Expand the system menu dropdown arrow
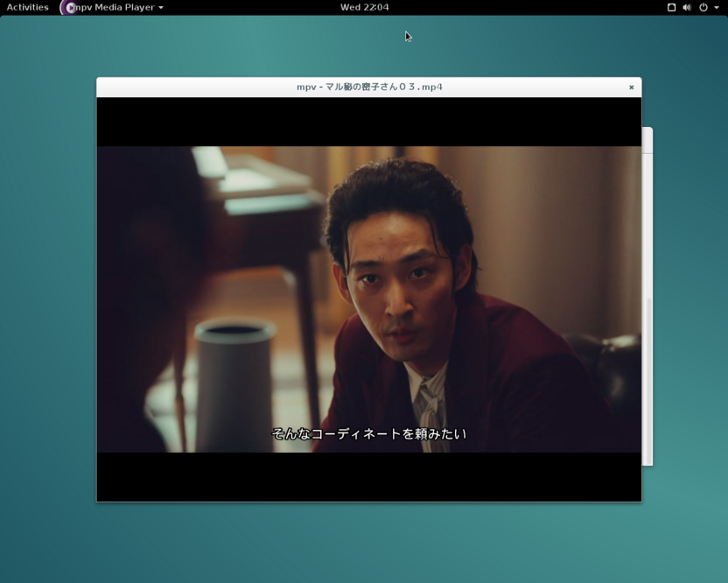Image resolution: width=728 pixels, height=583 pixels. (717, 7)
